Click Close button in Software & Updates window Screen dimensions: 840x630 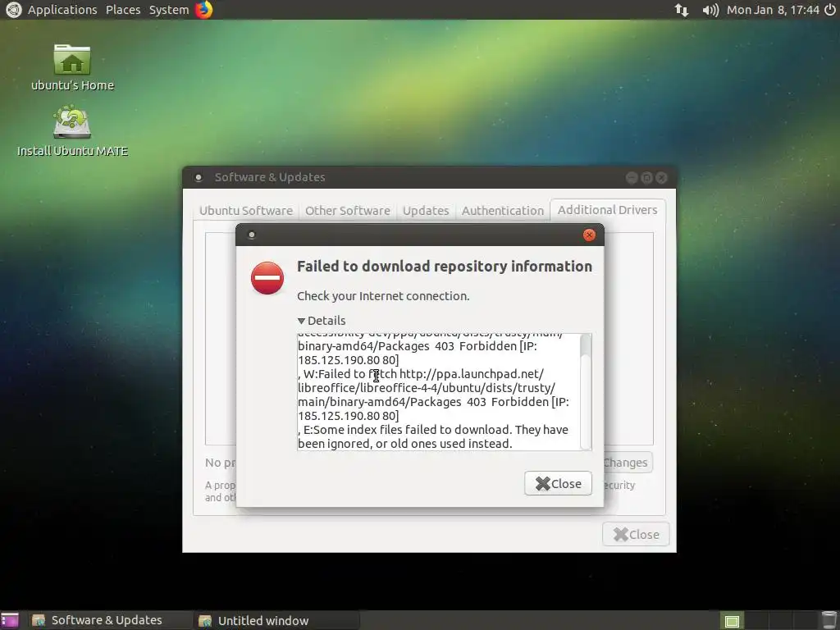[636, 534]
